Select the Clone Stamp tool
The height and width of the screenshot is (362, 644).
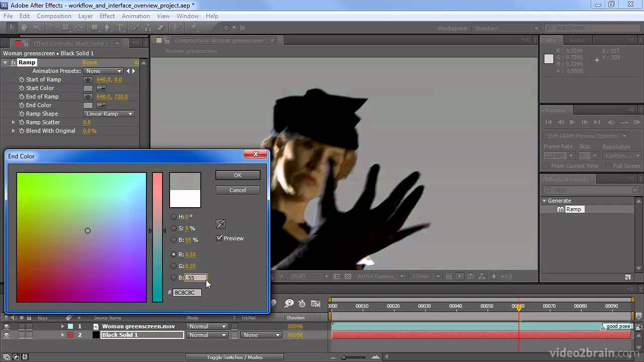[x=148, y=28]
